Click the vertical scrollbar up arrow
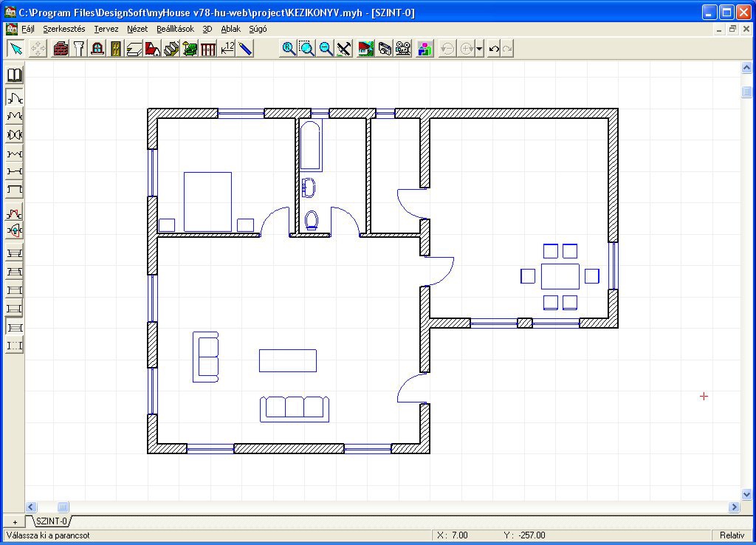756x545 pixels. pyautogui.click(x=746, y=68)
